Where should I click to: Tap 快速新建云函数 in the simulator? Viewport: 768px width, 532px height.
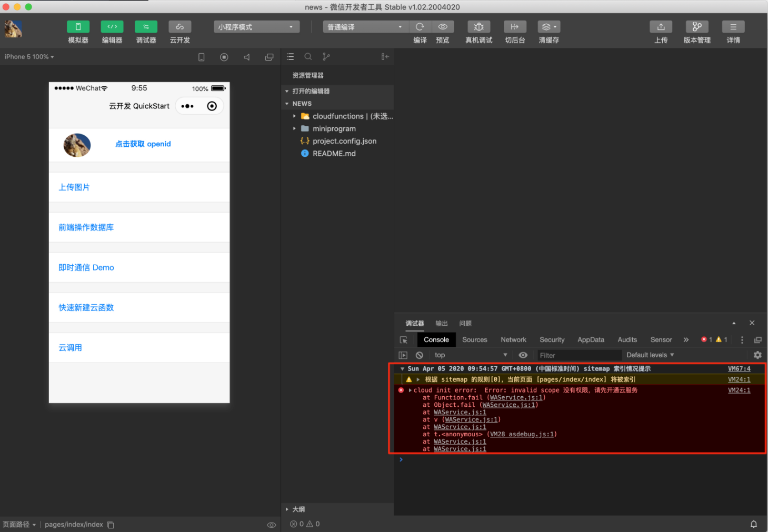[139, 307]
